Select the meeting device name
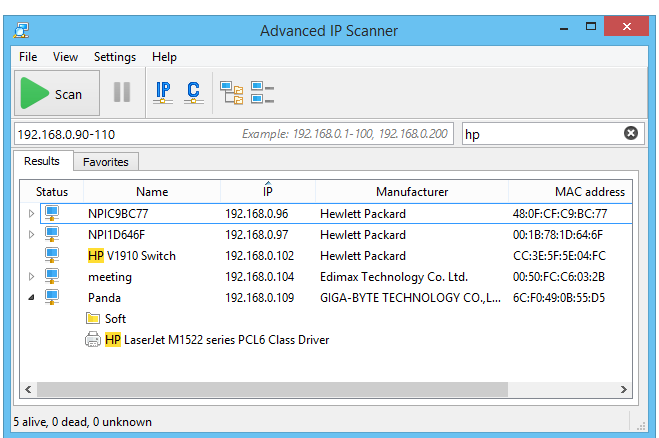Screen dimensions: 659x438 coord(110,277)
